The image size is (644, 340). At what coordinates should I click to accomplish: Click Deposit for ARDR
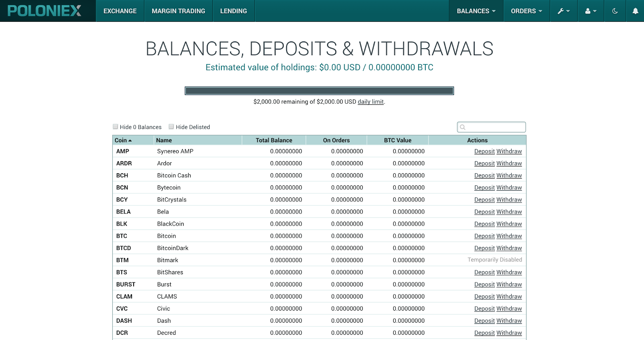[484, 163]
